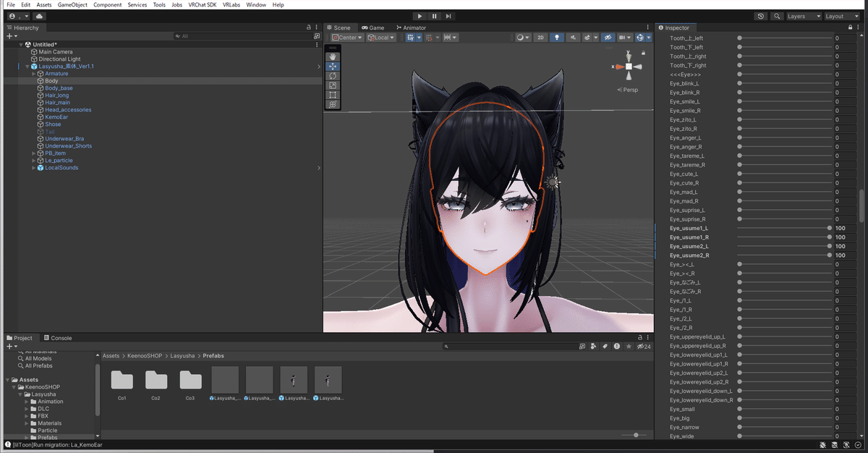Viewport: 868px width, 453px height.
Task: Switch to the Game tab
Action: coord(373,27)
